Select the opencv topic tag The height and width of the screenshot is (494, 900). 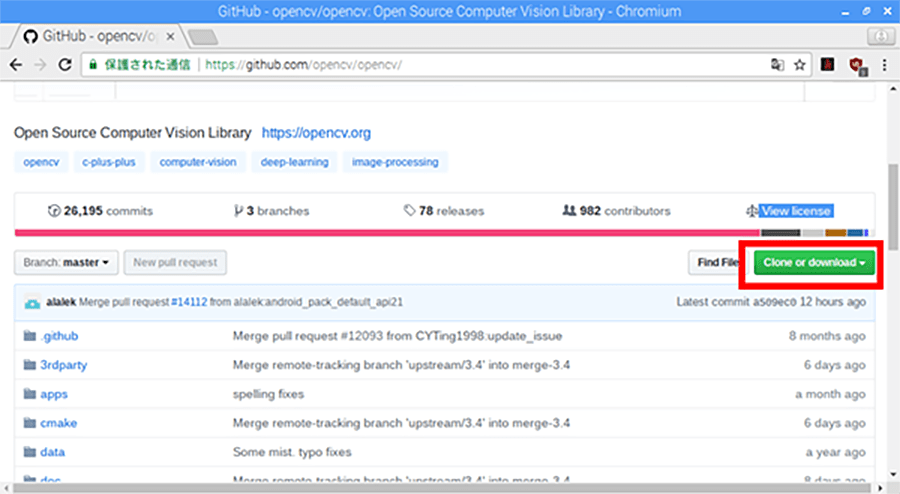(x=41, y=162)
